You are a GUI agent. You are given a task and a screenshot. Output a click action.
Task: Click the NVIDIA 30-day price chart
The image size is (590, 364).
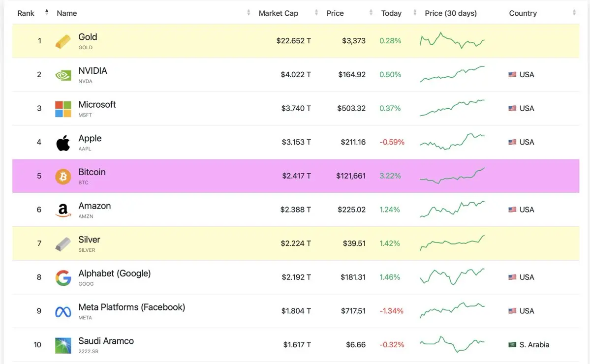pos(452,74)
